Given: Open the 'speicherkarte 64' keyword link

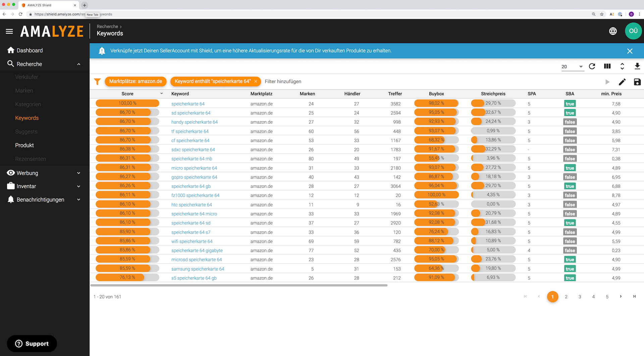Looking at the screenshot, I should click(188, 104).
